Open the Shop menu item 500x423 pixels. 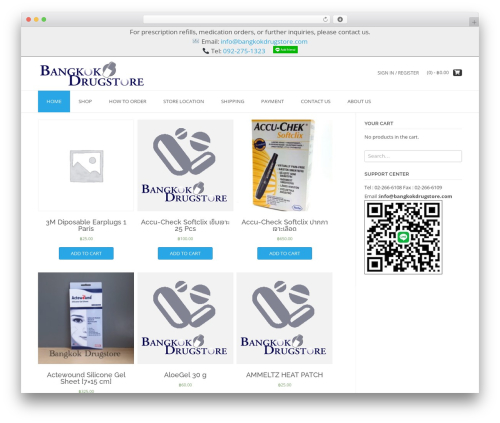85,101
